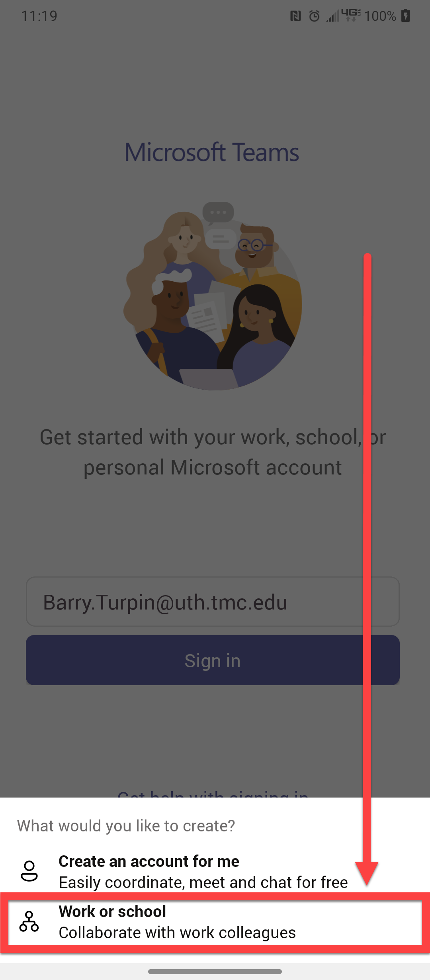Tap the person icon for personal account
The image size is (430, 980).
click(x=29, y=871)
